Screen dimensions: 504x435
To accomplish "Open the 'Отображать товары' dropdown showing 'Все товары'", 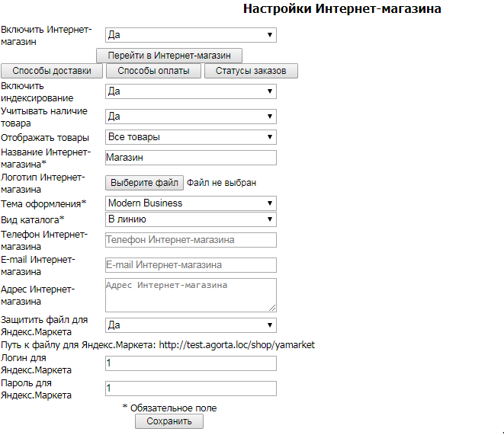I will [x=191, y=137].
